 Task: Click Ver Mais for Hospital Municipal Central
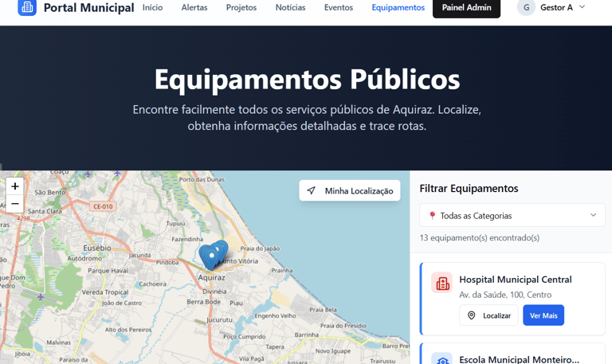[x=543, y=315]
